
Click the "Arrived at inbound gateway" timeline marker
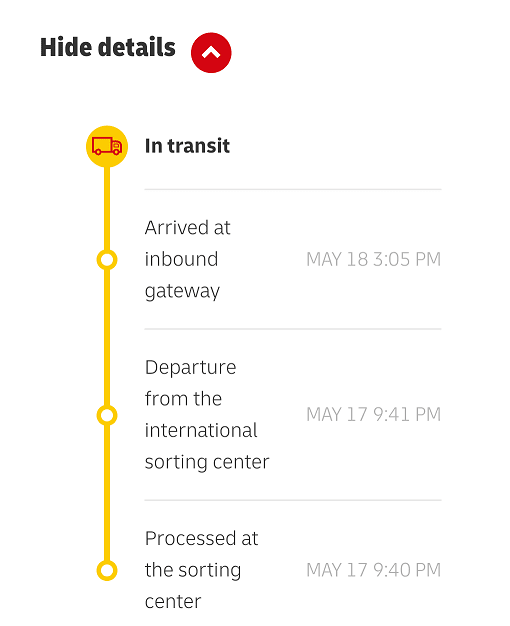[x=107, y=260]
